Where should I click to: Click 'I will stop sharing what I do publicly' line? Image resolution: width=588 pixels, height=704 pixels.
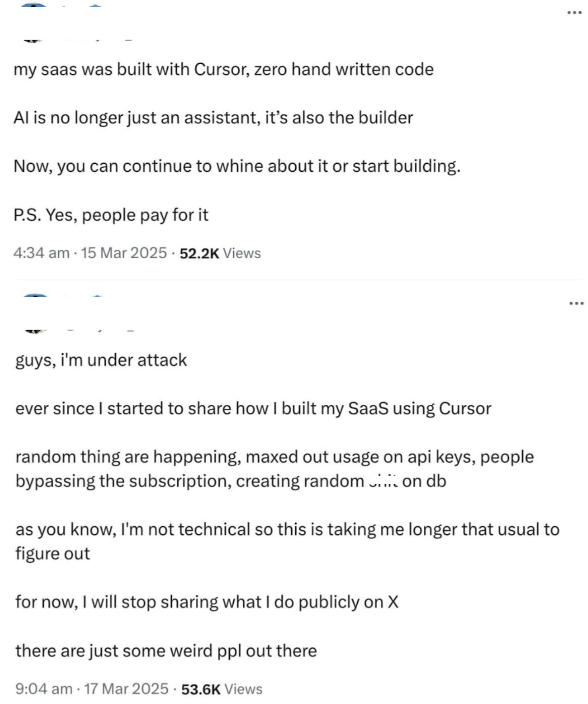coord(207,602)
